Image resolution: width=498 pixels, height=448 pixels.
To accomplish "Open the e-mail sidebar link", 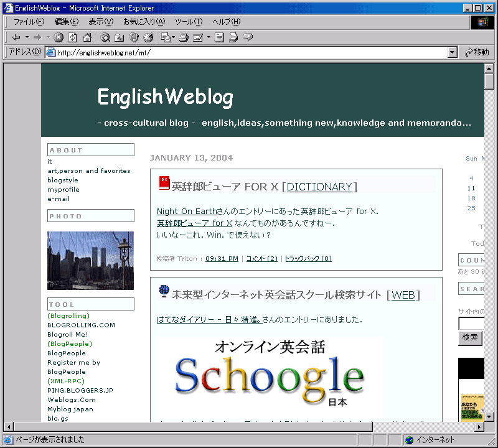I will pyautogui.click(x=59, y=198).
